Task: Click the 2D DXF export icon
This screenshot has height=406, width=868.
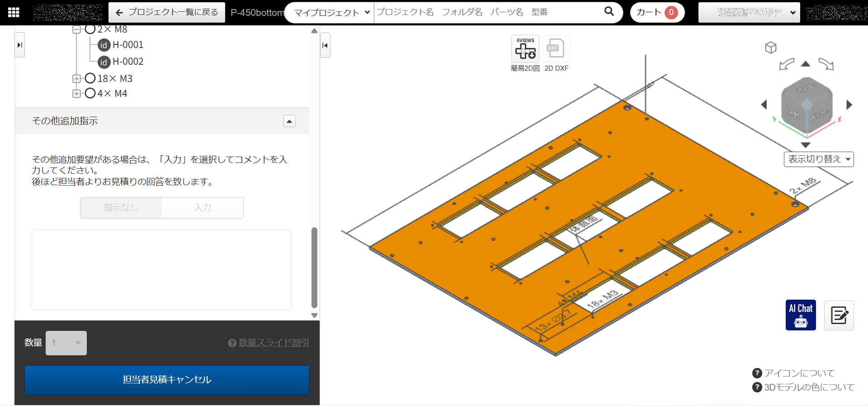Action: tap(556, 49)
